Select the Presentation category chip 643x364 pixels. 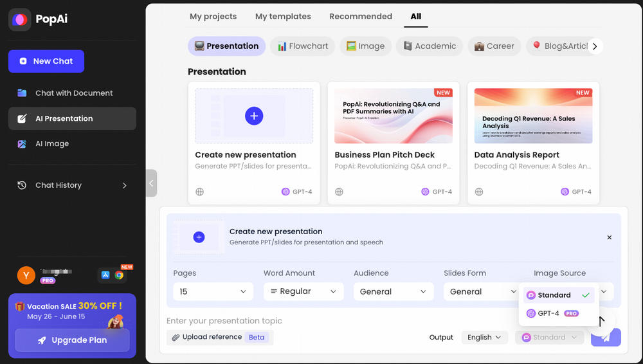point(226,46)
